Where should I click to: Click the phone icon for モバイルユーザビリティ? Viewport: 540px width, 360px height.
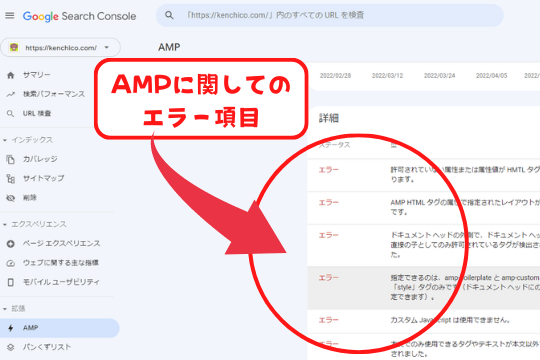click(x=11, y=282)
